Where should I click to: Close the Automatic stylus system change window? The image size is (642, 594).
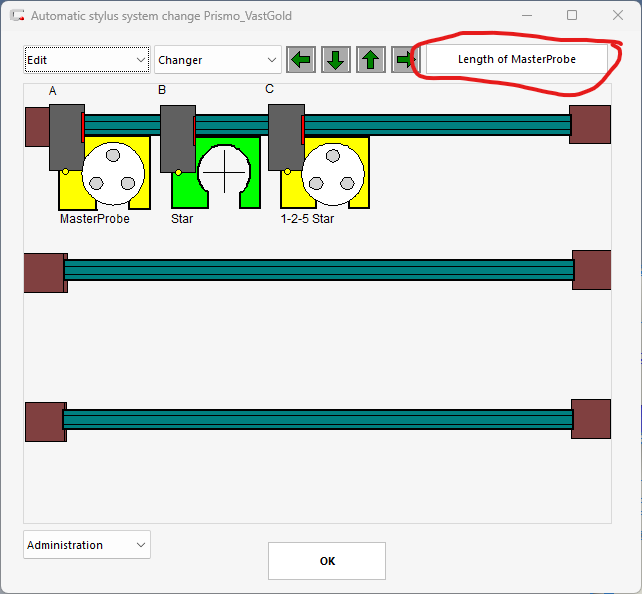pyautogui.click(x=618, y=16)
